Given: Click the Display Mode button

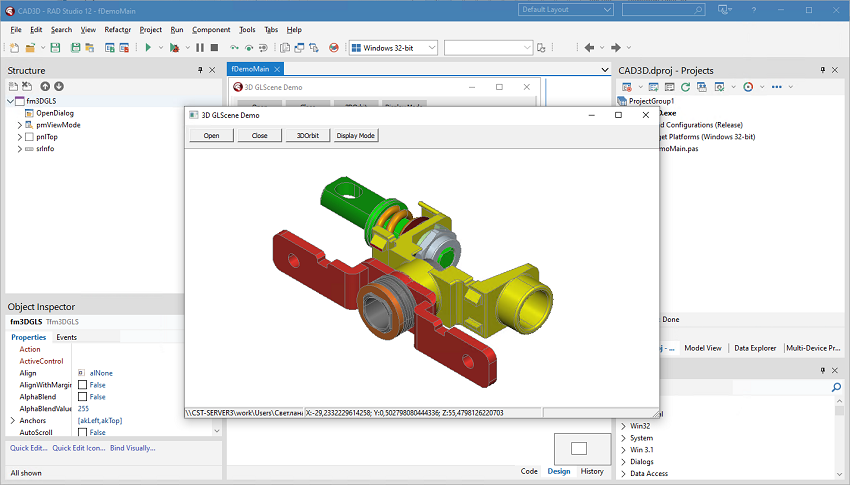Looking at the screenshot, I should (355, 135).
